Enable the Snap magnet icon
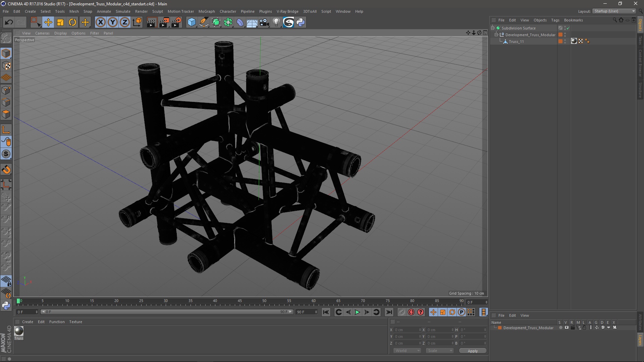 pos(6,170)
